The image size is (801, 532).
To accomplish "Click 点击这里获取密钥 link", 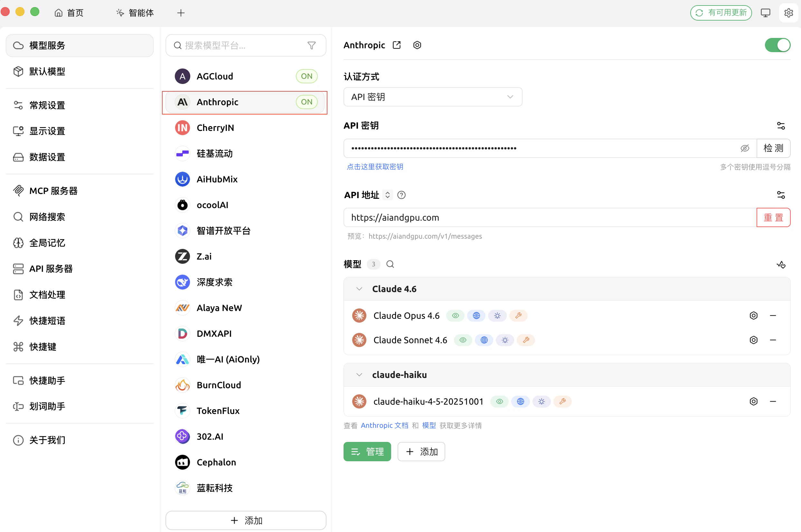I will click(x=375, y=167).
